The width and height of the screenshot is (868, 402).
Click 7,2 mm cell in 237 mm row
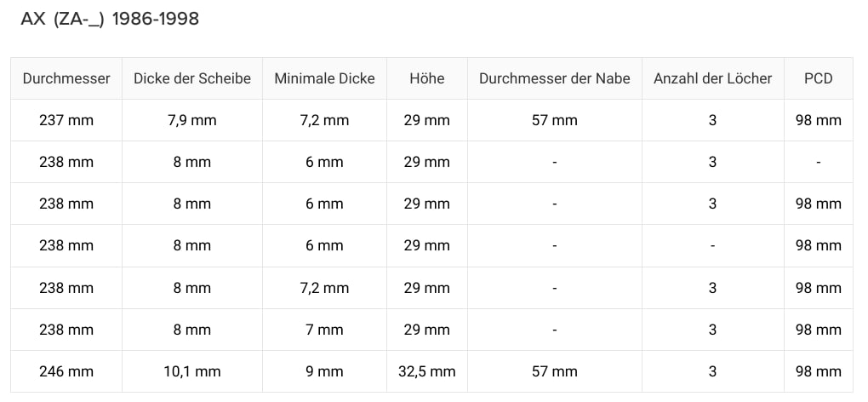click(324, 120)
